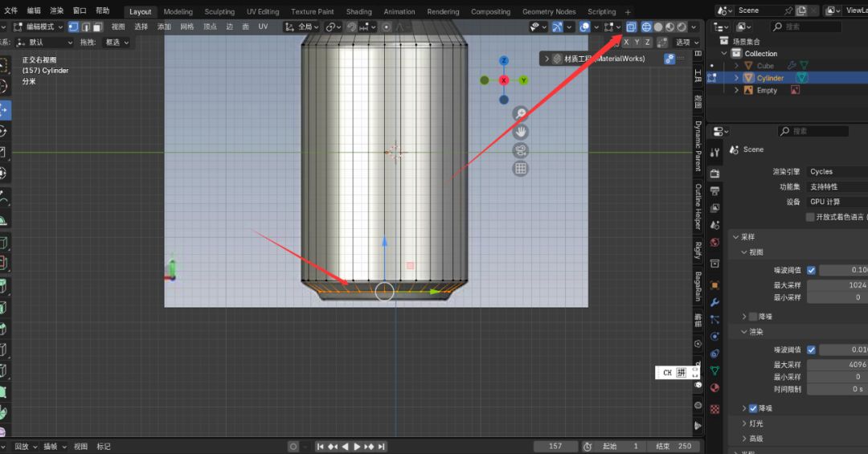
Task: Open the UV menu in viewport header
Action: point(263,27)
